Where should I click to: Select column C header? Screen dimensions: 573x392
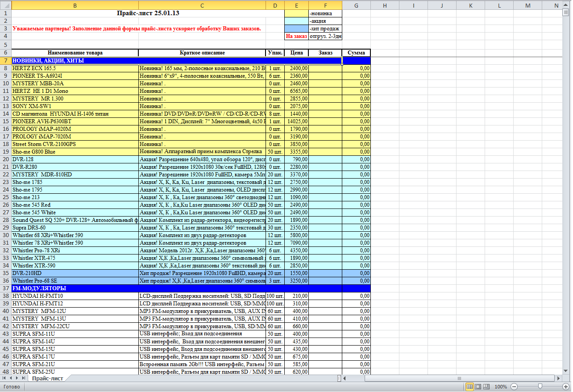(202, 5)
